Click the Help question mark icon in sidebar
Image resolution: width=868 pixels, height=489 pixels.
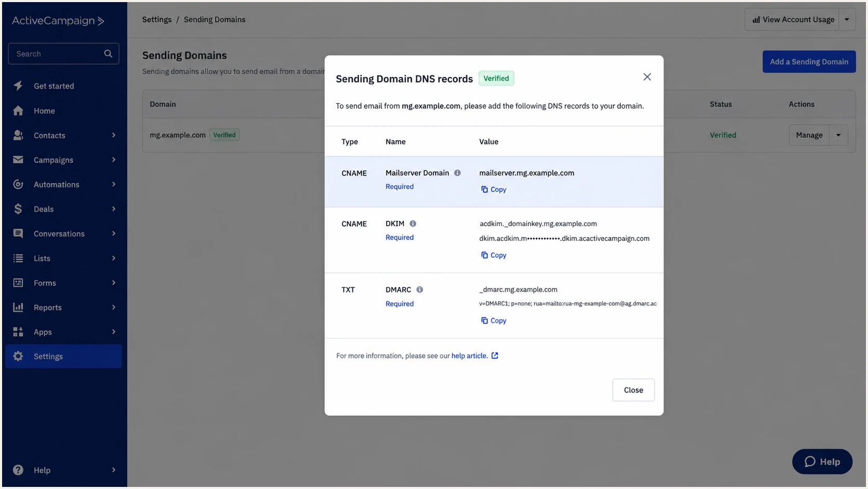pyautogui.click(x=18, y=470)
